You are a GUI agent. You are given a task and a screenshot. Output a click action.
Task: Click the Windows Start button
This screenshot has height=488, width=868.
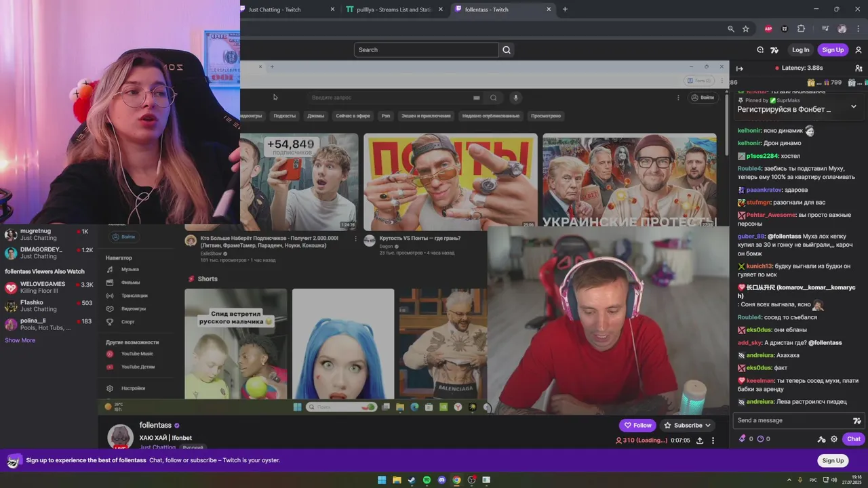382,480
